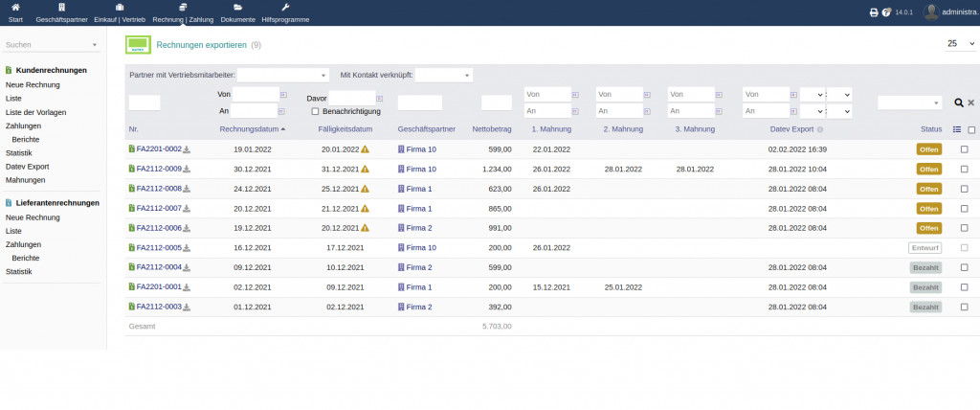The width and height of the screenshot is (980, 410).
Task: Expand the Mit Kontakt verknüpft dropdown
Action: pos(444,75)
